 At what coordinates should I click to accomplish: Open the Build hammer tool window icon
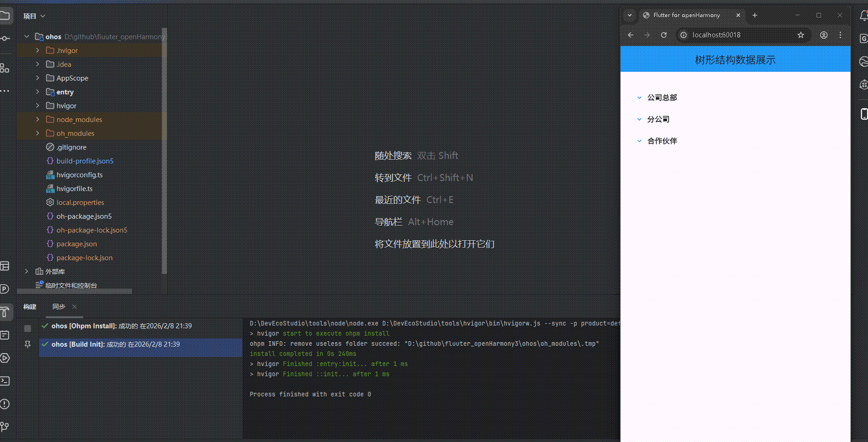(x=5, y=312)
